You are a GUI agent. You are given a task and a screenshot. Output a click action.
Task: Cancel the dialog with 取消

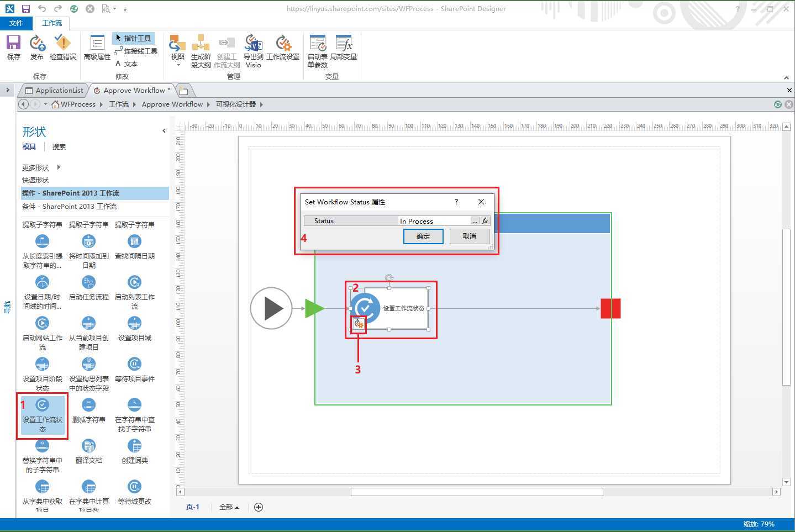(x=469, y=236)
